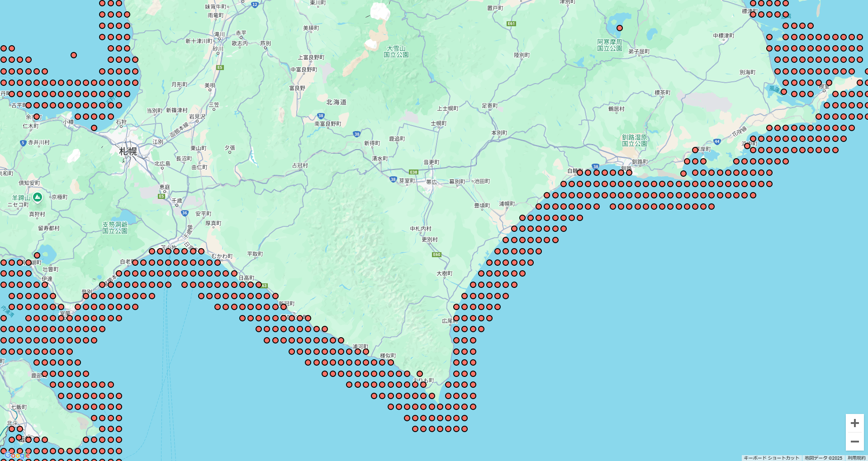Click the red marker above えりも町
The image size is (868, 461).
420,374
